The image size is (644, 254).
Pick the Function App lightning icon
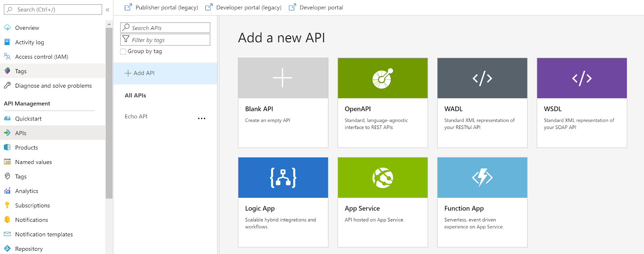(x=482, y=178)
